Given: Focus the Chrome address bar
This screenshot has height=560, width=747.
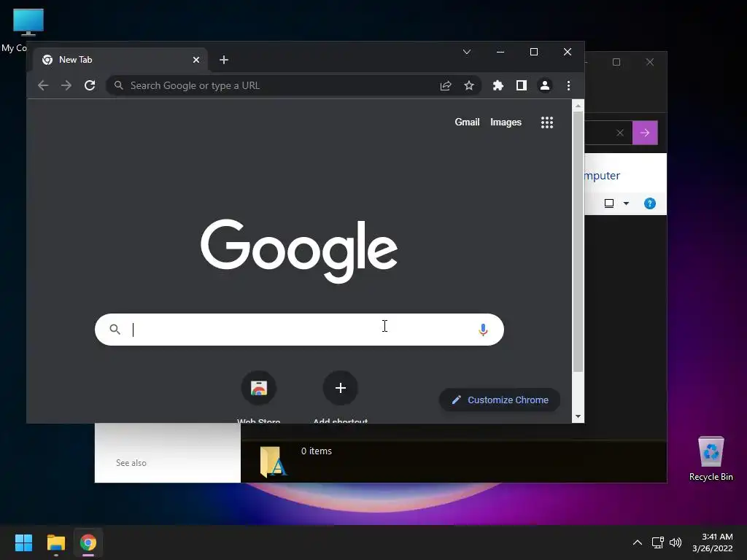Looking at the screenshot, I should 293,86.
